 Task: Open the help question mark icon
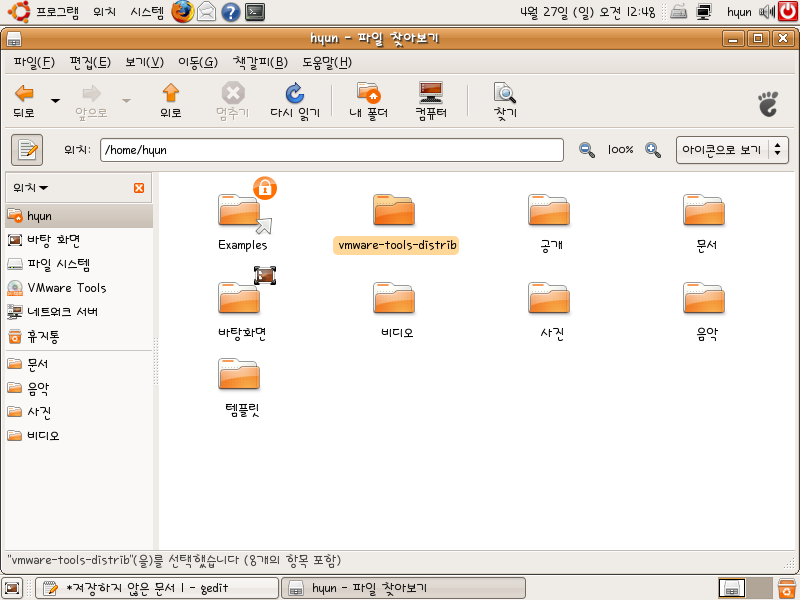(x=231, y=12)
